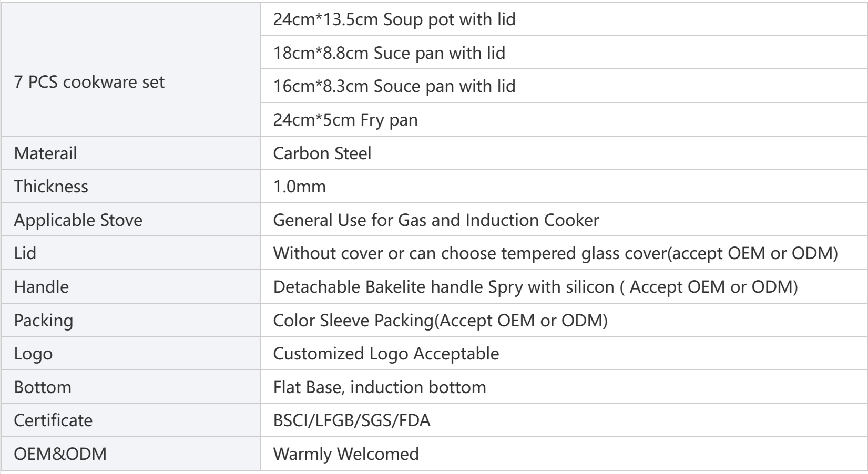Select the 'BSCI/LFGB/SGS/FDA' certificate value
Viewport: 868px width, 474px height.
coord(352,420)
